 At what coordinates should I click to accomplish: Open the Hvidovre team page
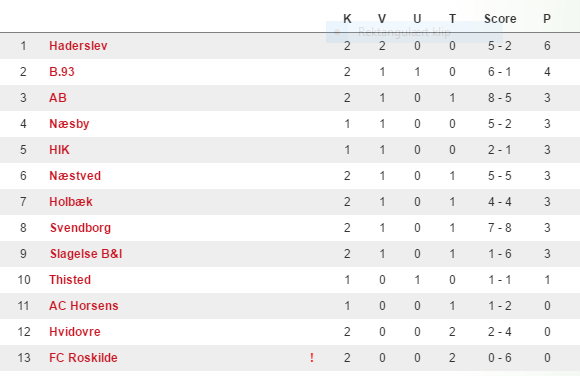click(x=75, y=332)
